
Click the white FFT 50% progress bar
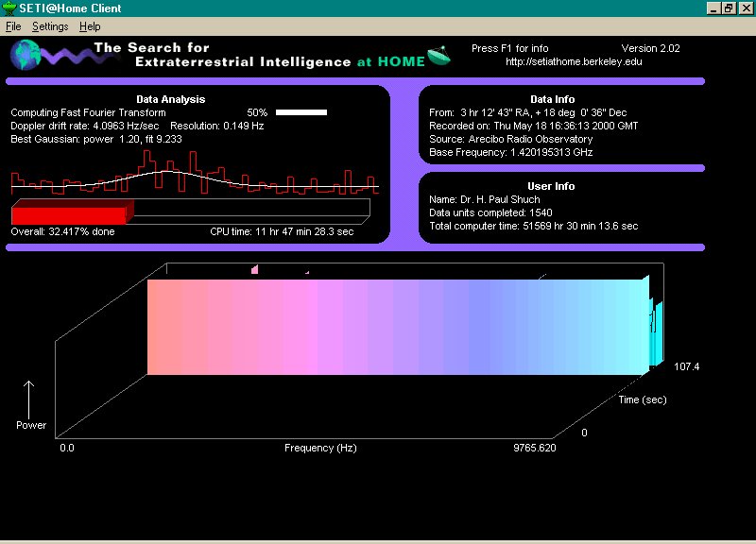pos(301,112)
